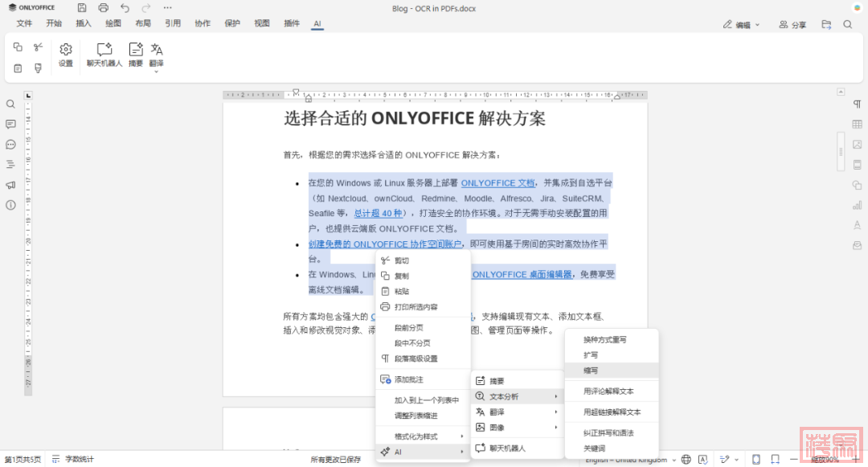Screen dimensions: 868x467
Task: Expand the Image (图像) AI submenu
Action: click(515, 427)
